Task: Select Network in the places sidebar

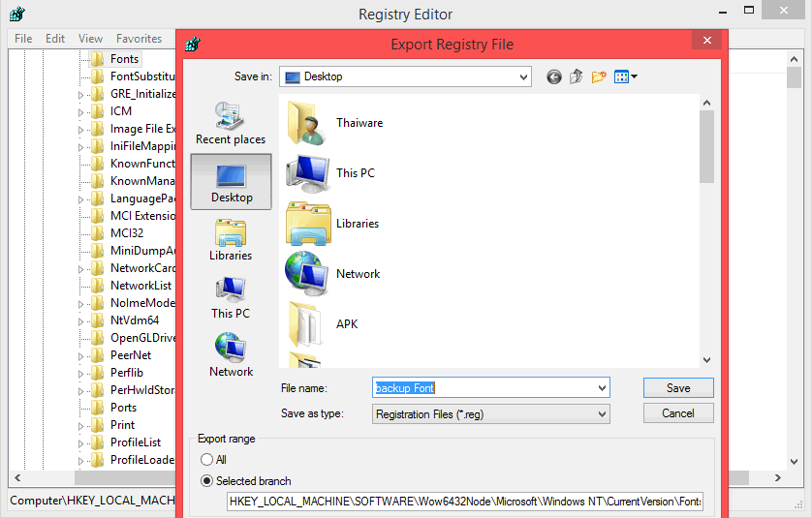Action: (x=231, y=356)
